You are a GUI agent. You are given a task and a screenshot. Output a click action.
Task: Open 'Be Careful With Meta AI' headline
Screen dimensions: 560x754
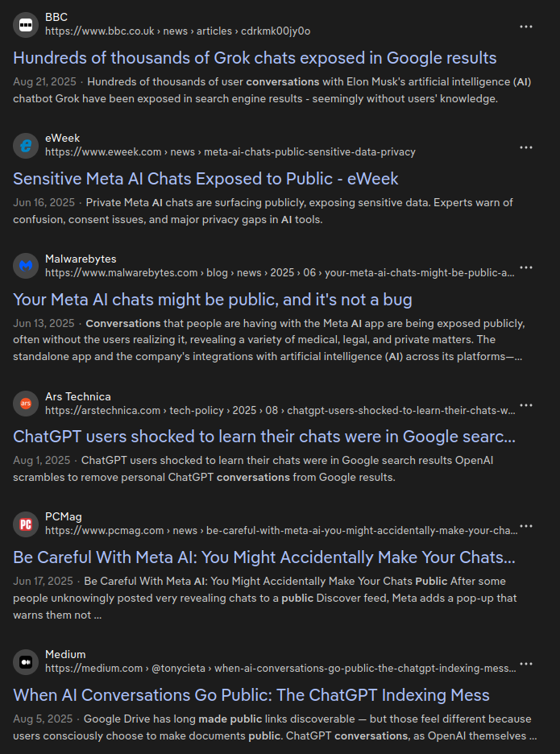tap(264, 557)
